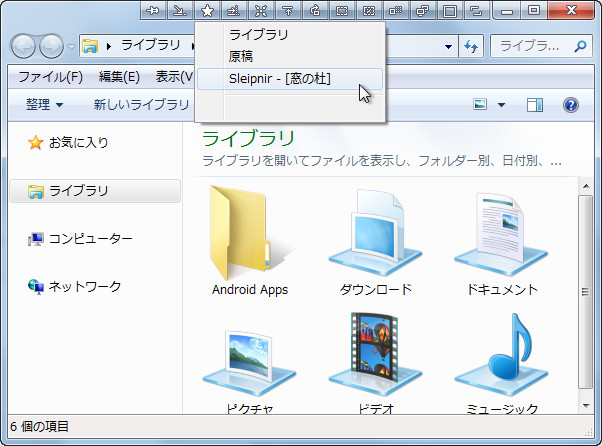
Task: Click the square-with-dot-grid title bar button
Action: [x=395, y=10]
